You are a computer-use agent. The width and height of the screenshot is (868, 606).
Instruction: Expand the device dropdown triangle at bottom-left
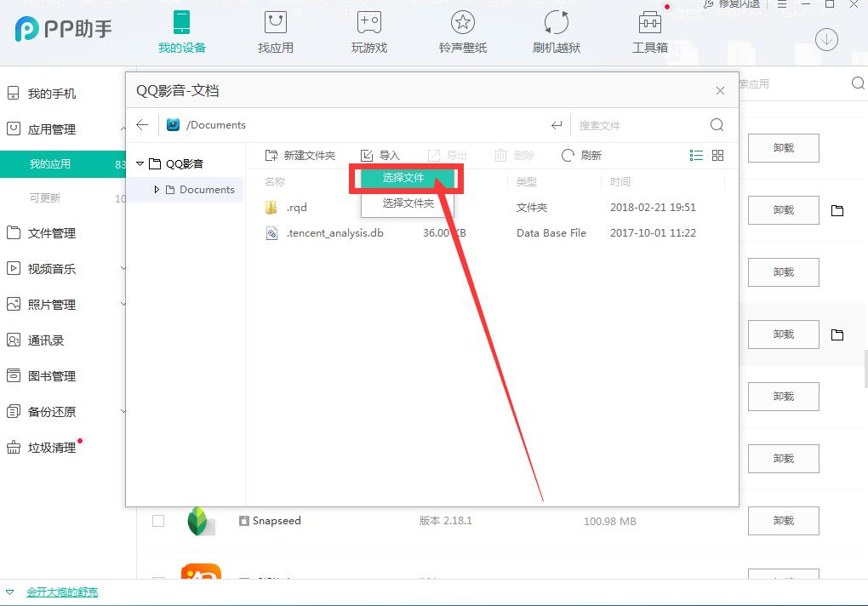[9, 592]
